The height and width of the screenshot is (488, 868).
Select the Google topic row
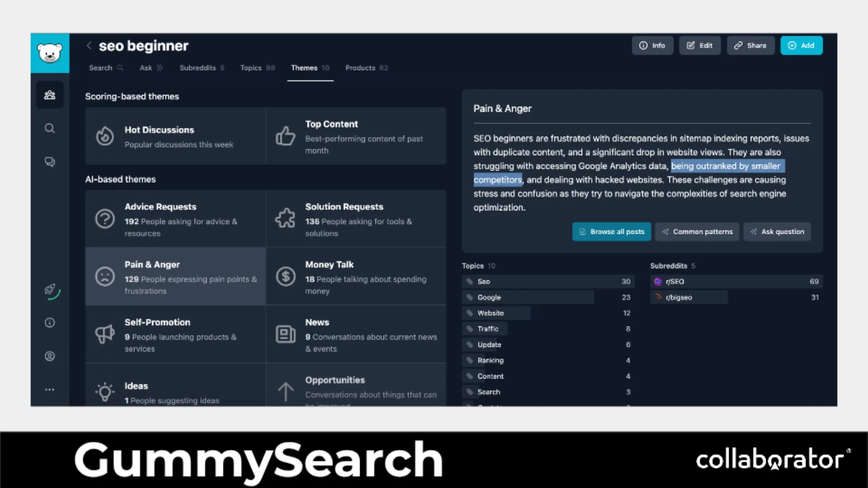tap(548, 297)
